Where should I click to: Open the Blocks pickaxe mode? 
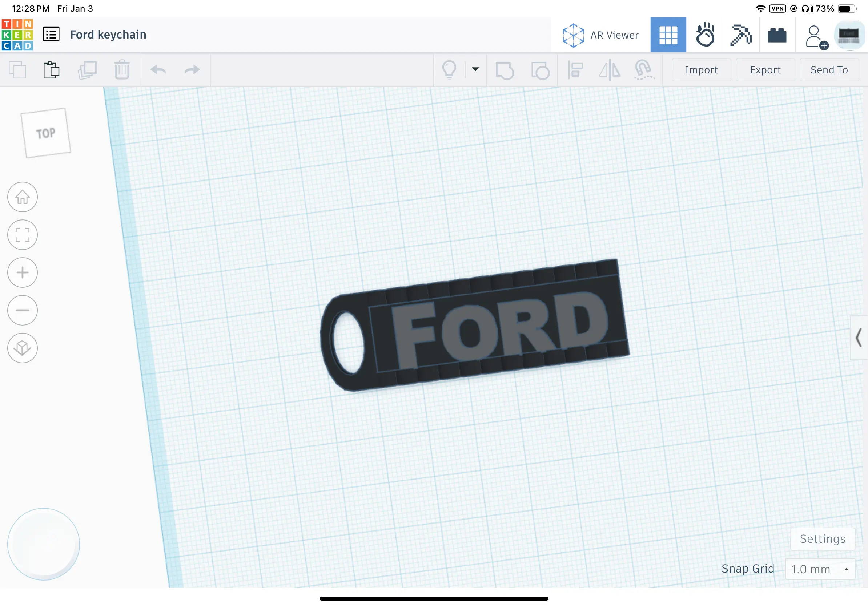(740, 35)
